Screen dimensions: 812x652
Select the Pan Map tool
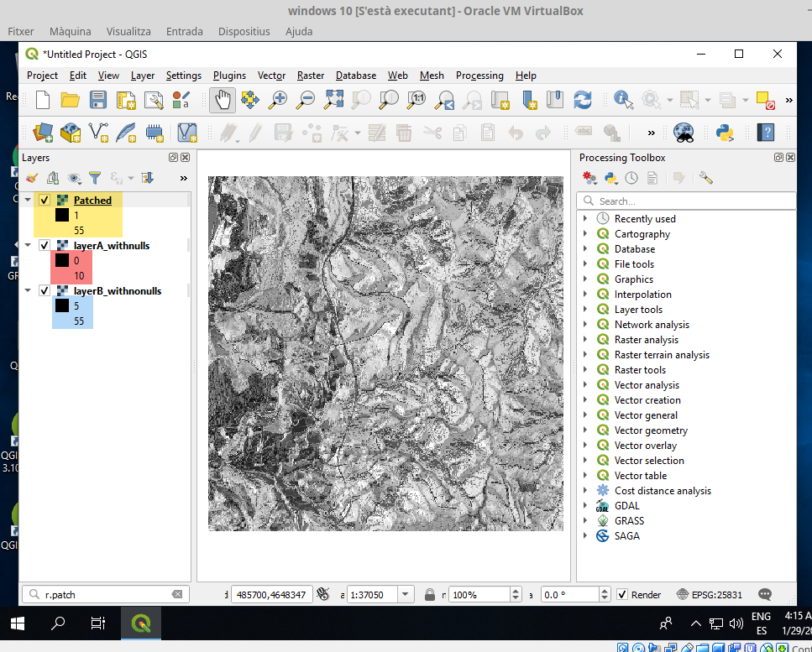pos(223,99)
